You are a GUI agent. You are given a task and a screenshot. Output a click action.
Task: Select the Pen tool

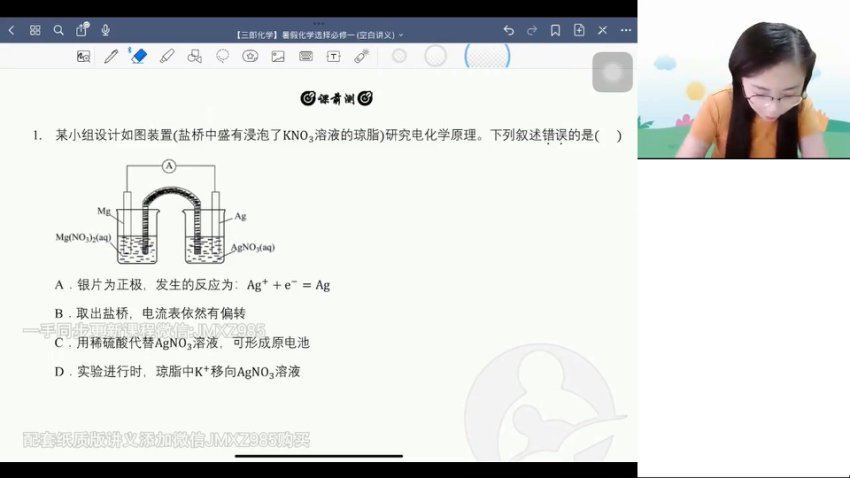click(x=111, y=56)
